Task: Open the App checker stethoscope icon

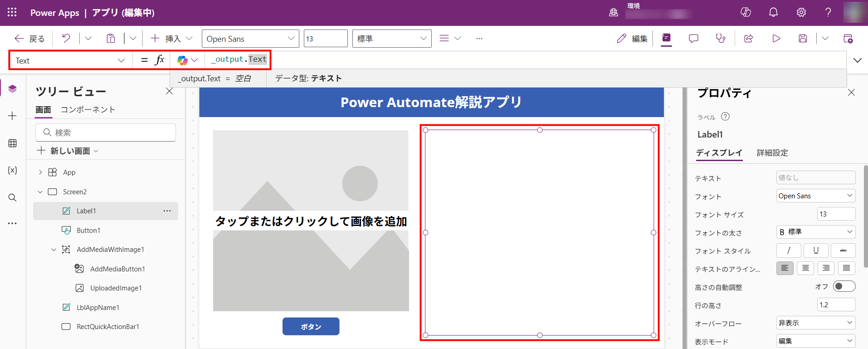Action: pos(721,39)
